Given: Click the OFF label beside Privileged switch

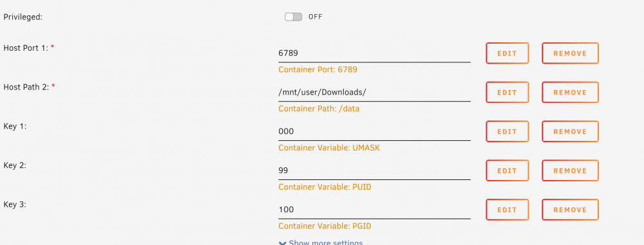Looking at the screenshot, I should (316, 17).
